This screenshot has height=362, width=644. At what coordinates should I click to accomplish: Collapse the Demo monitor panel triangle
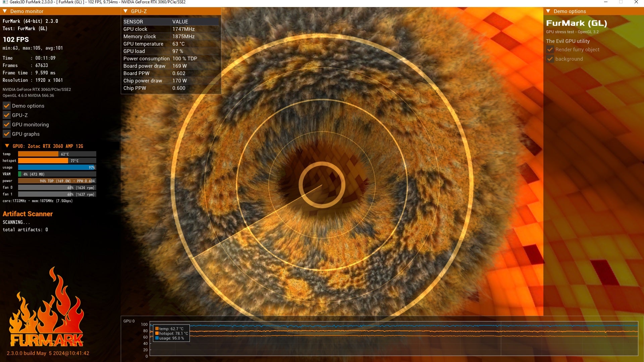[x=5, y=11]
